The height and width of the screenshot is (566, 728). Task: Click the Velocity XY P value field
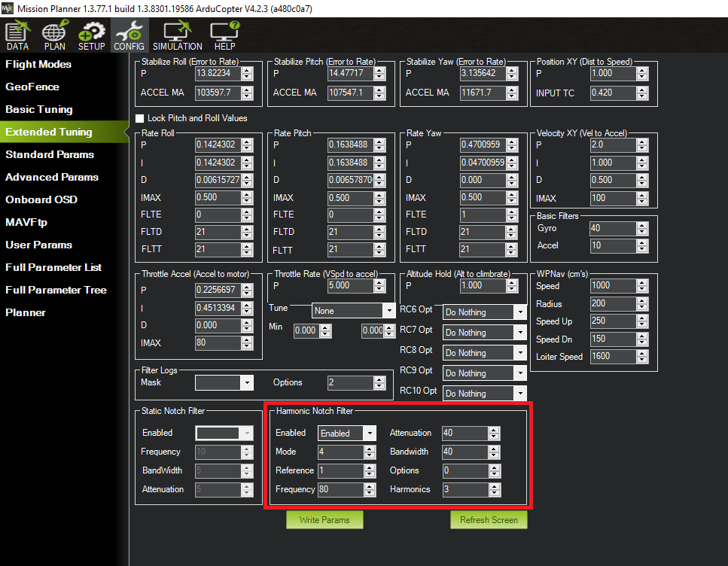[x=613, y=145]
